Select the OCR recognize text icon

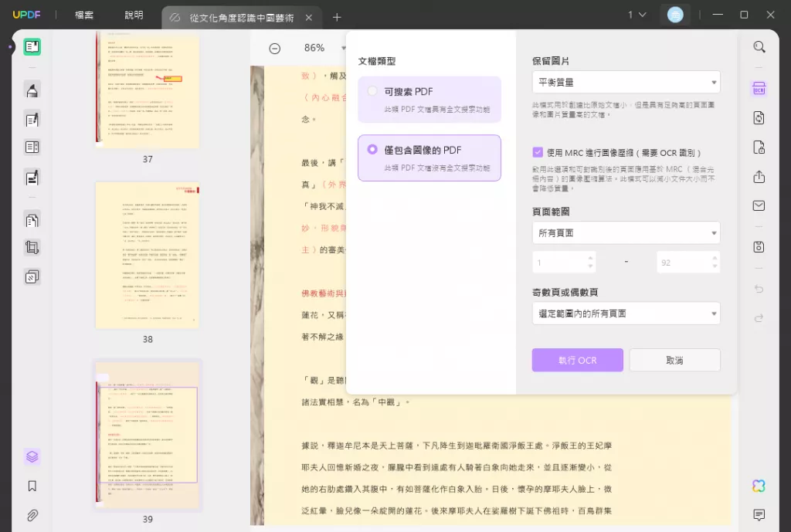[759, 88]
